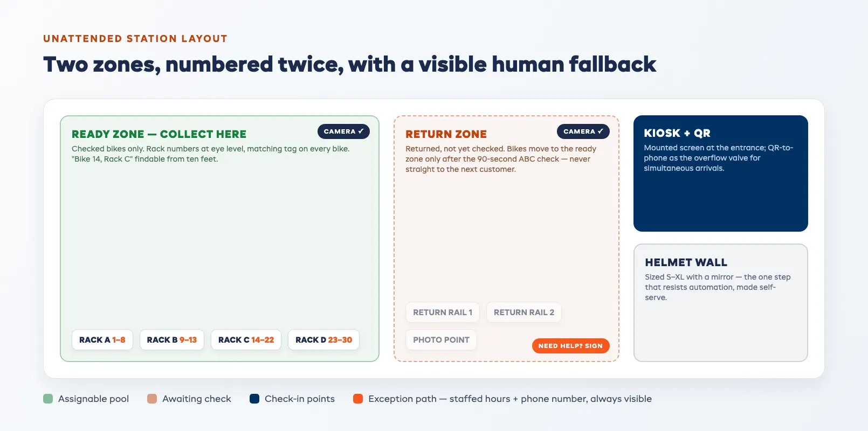Click the Unattended Station Layout label
The height and width of the screenshot is (431, 868).
(x=135, y=39)
